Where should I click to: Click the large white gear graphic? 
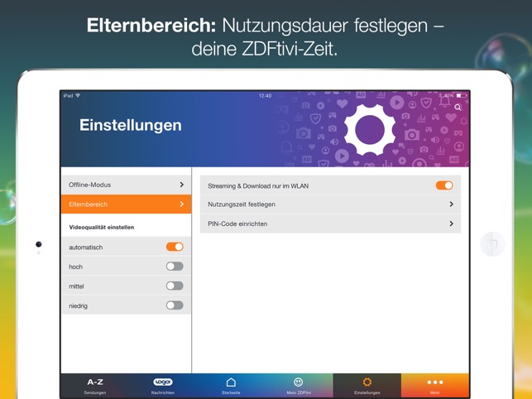370,130
